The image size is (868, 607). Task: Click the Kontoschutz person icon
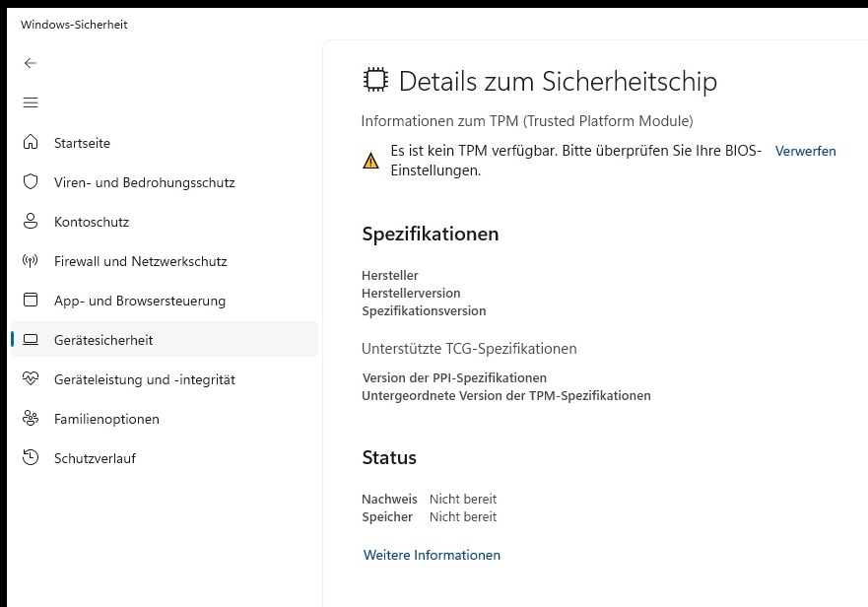[x=31, y=222]
